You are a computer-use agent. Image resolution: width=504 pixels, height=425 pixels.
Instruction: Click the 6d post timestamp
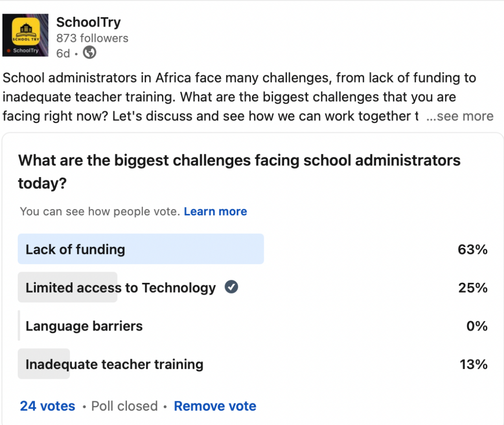coord(63,53)
